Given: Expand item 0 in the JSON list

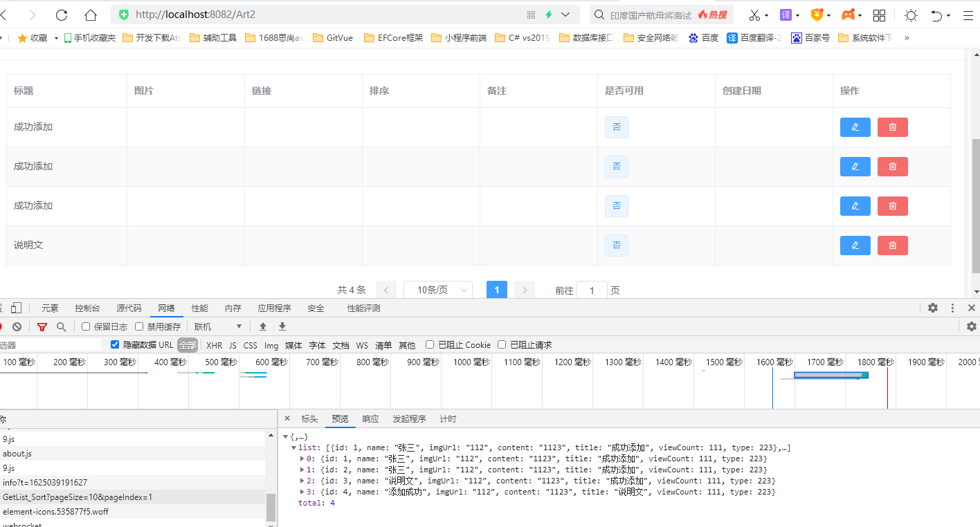Looking at the screenshot, I should point(302,459).
